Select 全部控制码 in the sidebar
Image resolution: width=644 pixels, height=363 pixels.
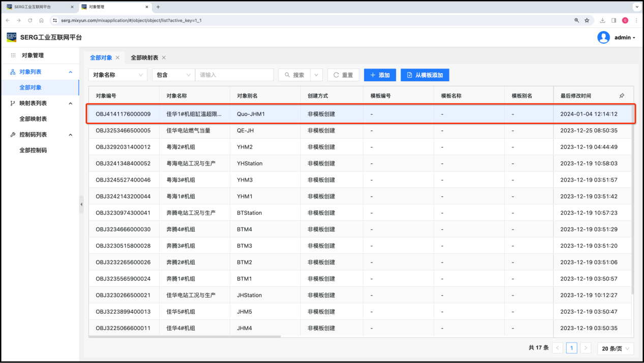pos(33,150)
